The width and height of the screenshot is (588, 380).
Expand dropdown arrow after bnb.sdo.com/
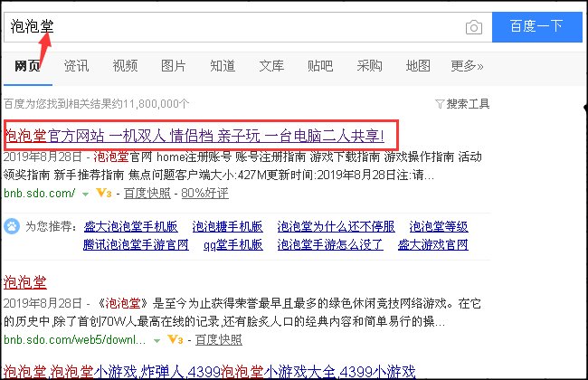pos(86,195)
